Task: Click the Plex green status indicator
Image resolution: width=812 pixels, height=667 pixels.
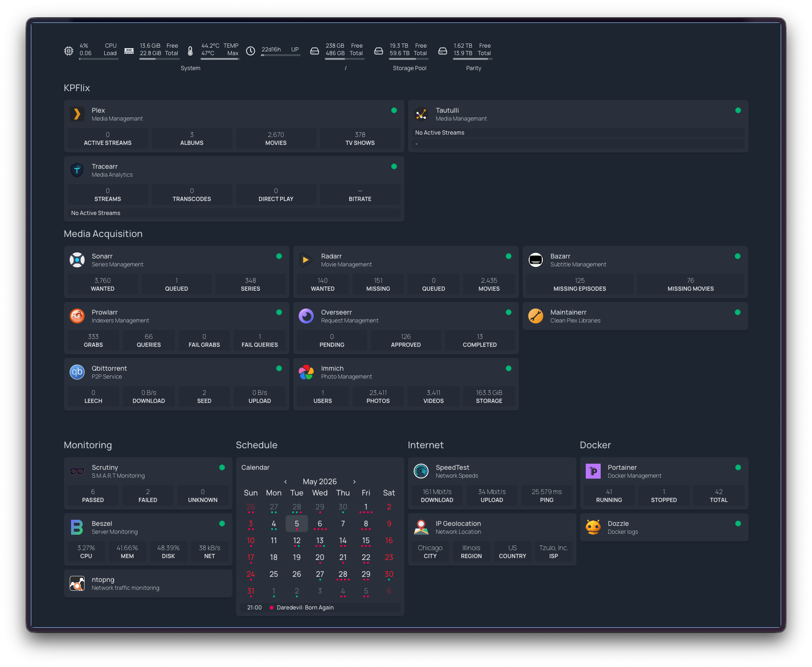Action: point(394,110)
